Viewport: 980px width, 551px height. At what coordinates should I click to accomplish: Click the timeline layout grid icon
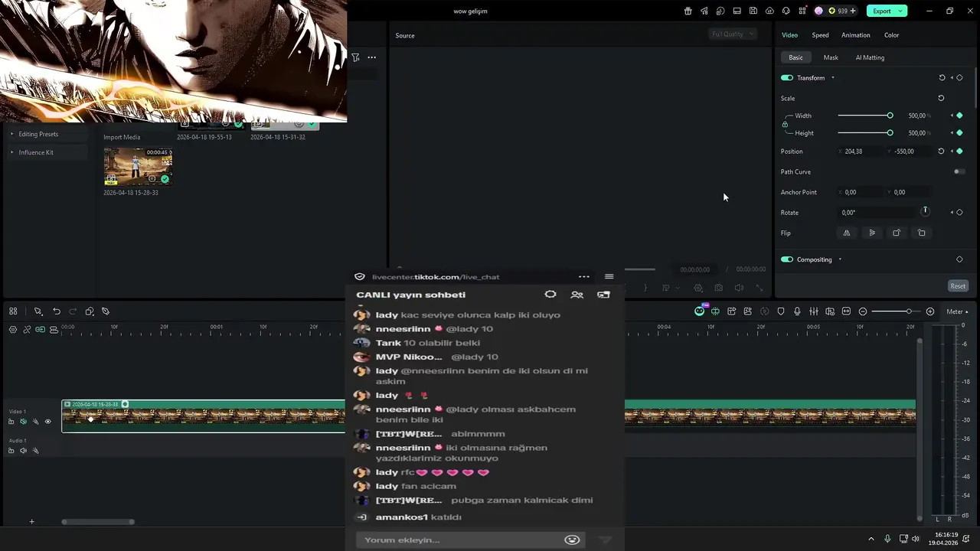coord(13,311)
